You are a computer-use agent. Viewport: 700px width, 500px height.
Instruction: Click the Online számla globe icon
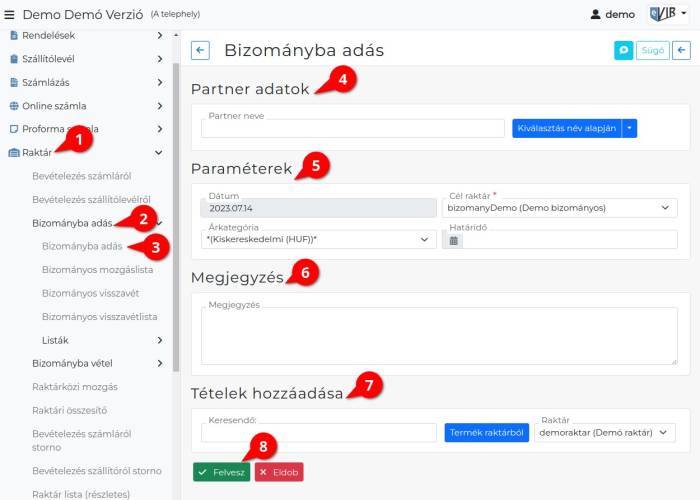[x=14, y=105]
